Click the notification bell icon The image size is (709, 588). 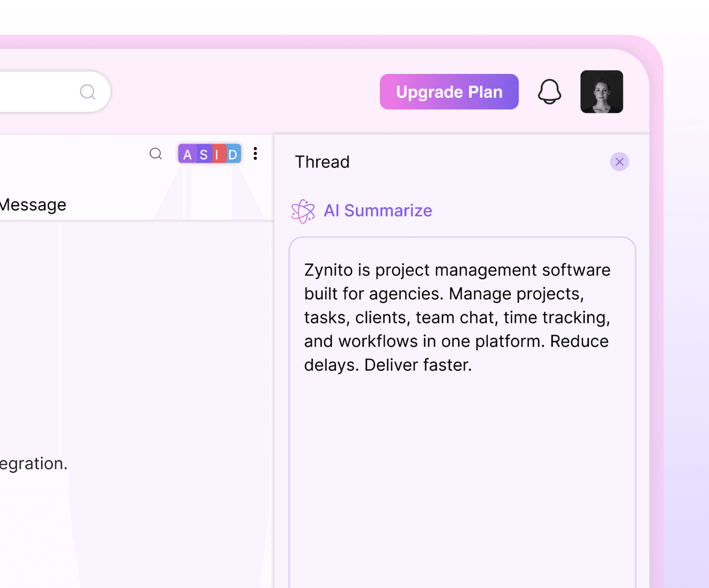pyautogui.click(x=549, y=92)
